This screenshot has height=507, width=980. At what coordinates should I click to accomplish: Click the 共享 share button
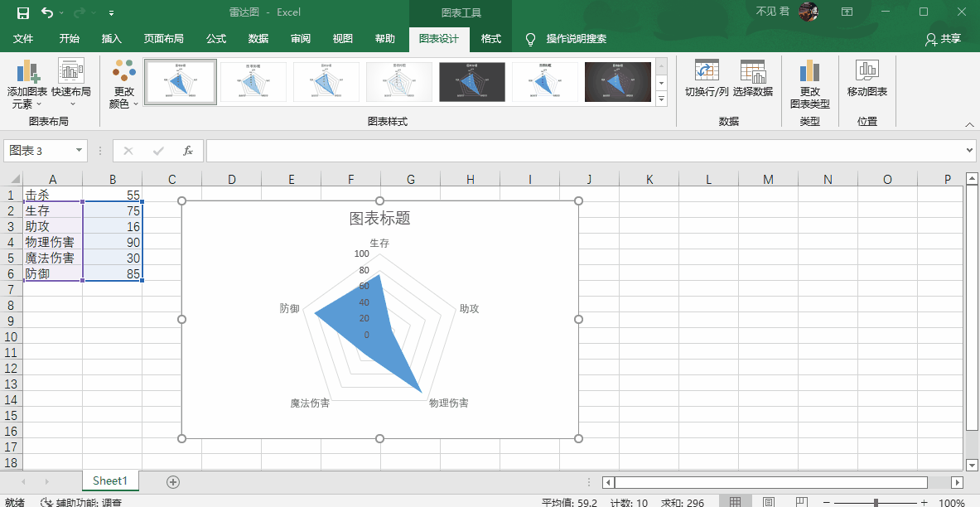pos(943,39)
